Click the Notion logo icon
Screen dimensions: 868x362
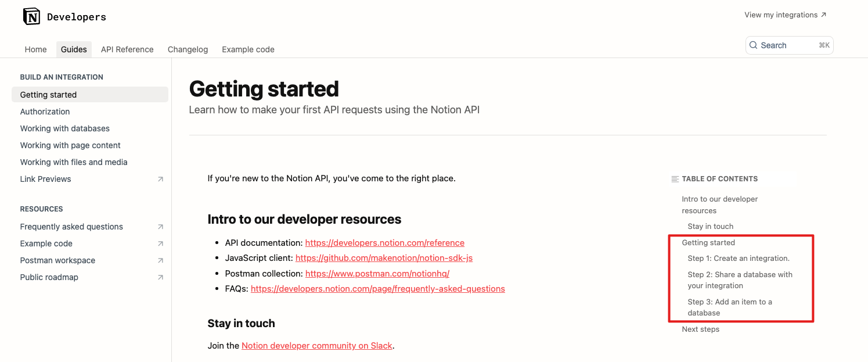point(31,17)
